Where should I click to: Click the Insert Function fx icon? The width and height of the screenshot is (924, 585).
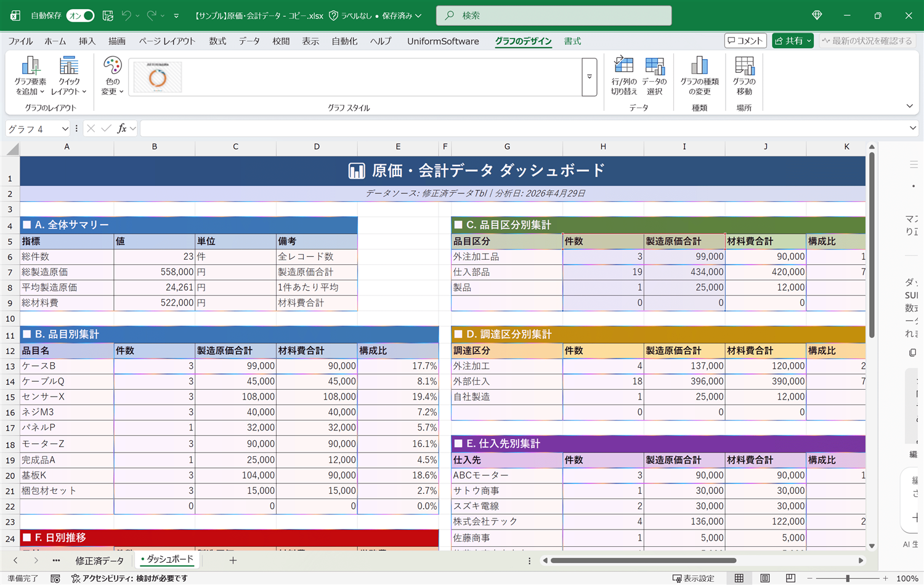pos(122,128)
